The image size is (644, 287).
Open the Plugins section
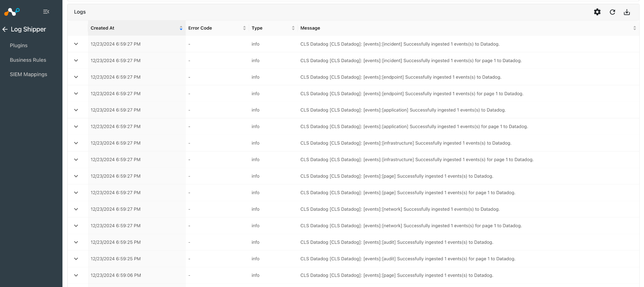[19, 45]
